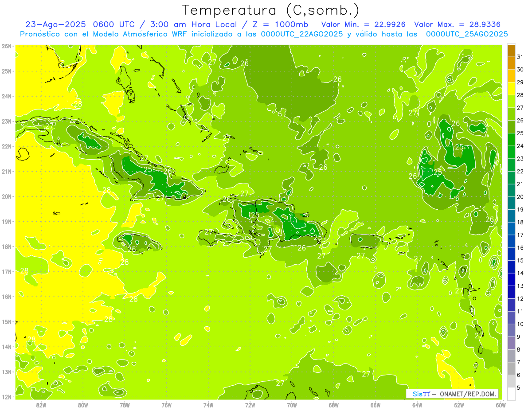Click the number 12 on the colorbar scale
This screenshot has height=411, width=532.
point(520,298)
